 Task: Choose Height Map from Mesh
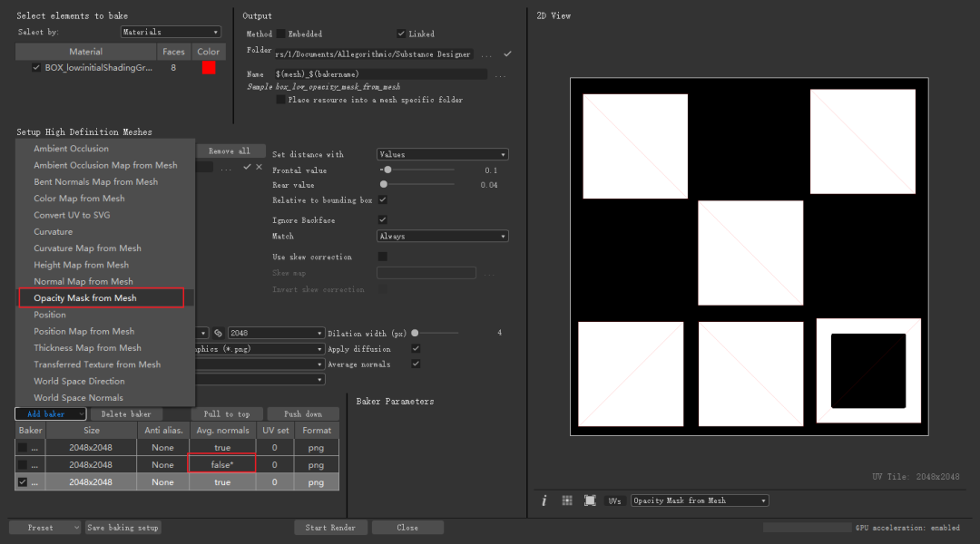click(x=82, y=265)
